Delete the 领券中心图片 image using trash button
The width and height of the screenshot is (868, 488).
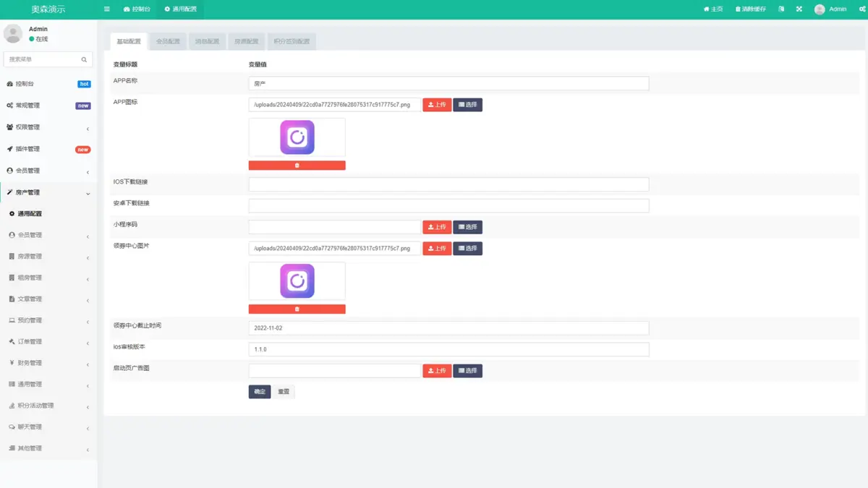[297, 309]
